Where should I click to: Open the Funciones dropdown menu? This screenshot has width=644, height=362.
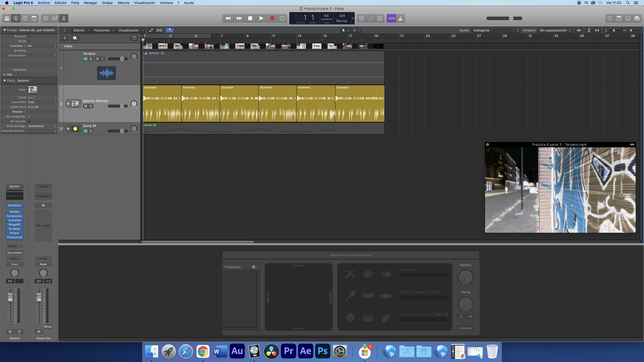[104, 30]
